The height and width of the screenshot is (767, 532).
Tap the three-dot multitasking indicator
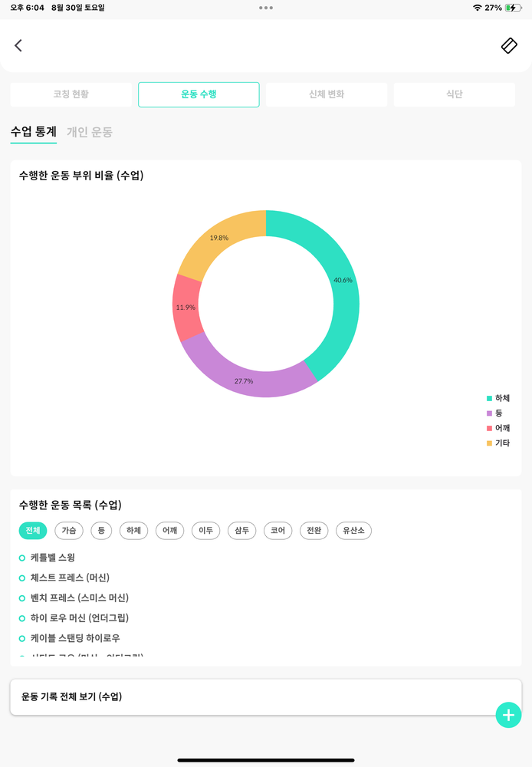pyautogui.click(x=266, y=8)
